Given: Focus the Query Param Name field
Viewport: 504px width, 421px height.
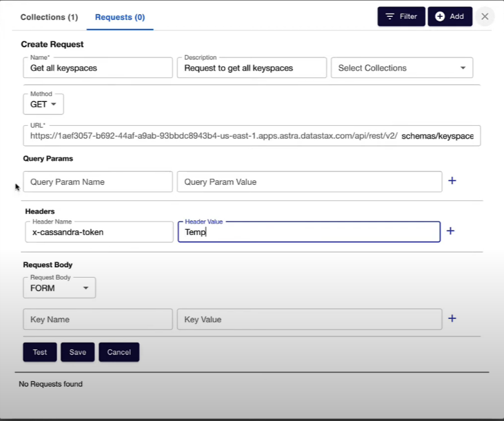Looking at the screenshot, I should click(x=97, y=181).
